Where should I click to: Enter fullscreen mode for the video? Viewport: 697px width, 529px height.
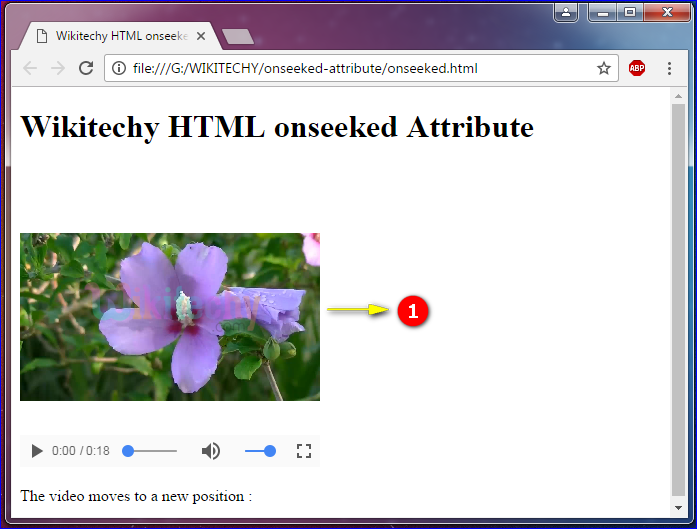pos(304,451)
